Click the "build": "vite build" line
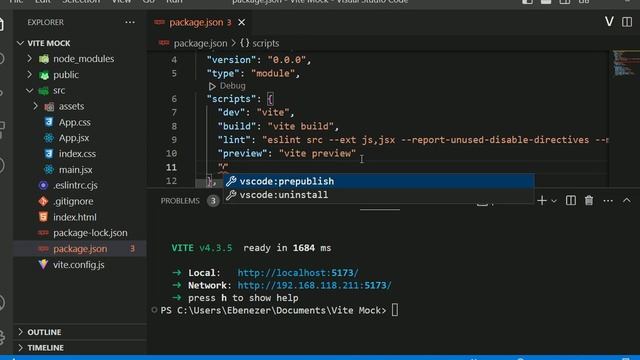Viewport: 640px width, 360px height. pyautogui.click(x=278, y=126)
